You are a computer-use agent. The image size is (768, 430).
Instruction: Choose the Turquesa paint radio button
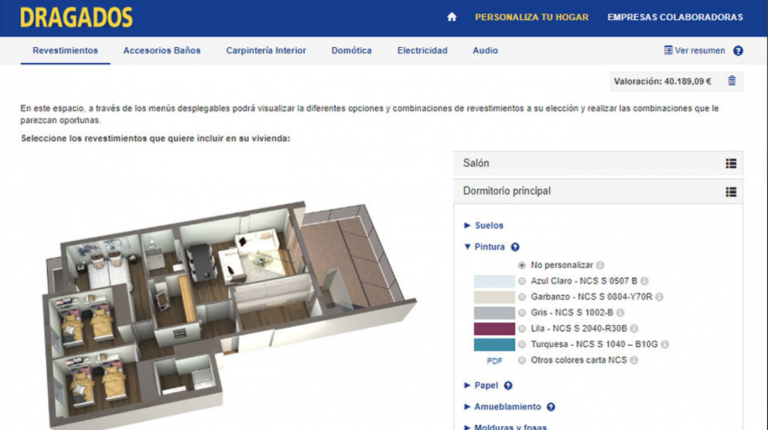point(522,344)
